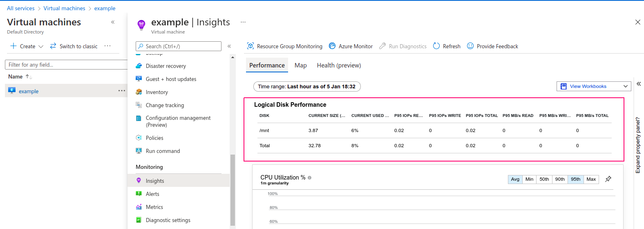Image resolution: width=644 pixels, height=229 pixels.
Task: Expand the property panel
Action: click(638, 84)
